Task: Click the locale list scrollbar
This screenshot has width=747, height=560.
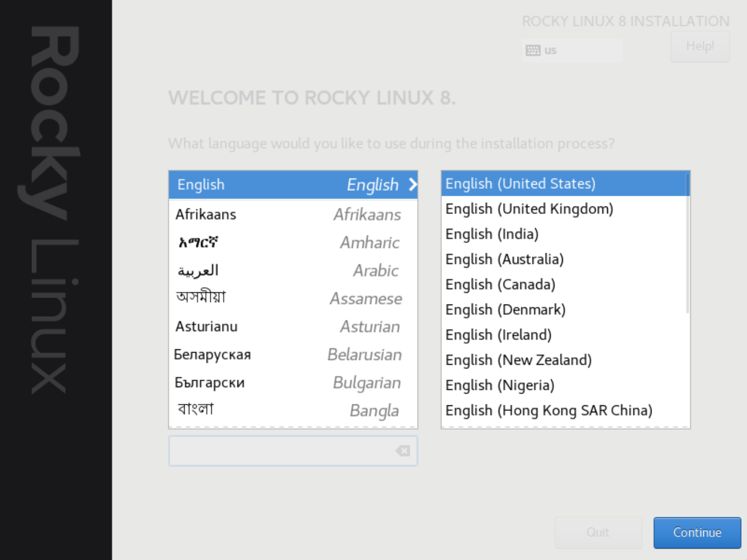Action: [687, 243]
